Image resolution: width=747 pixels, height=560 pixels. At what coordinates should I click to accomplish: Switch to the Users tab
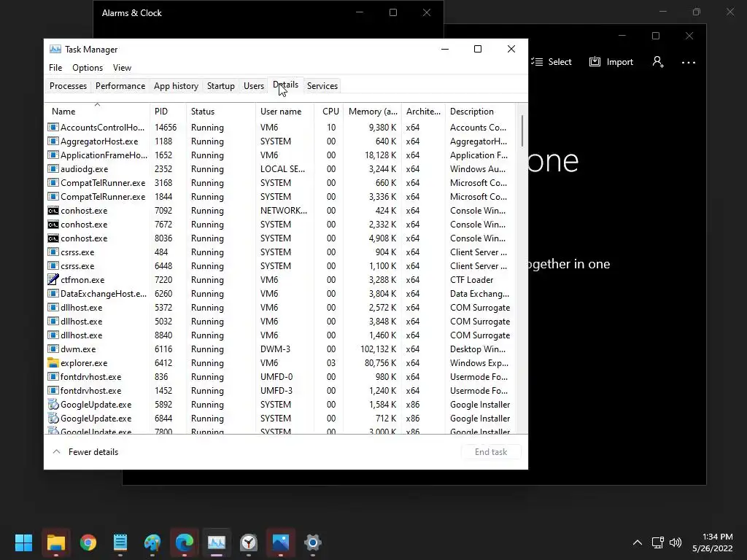pyautogui.click(x=253, y=86)
